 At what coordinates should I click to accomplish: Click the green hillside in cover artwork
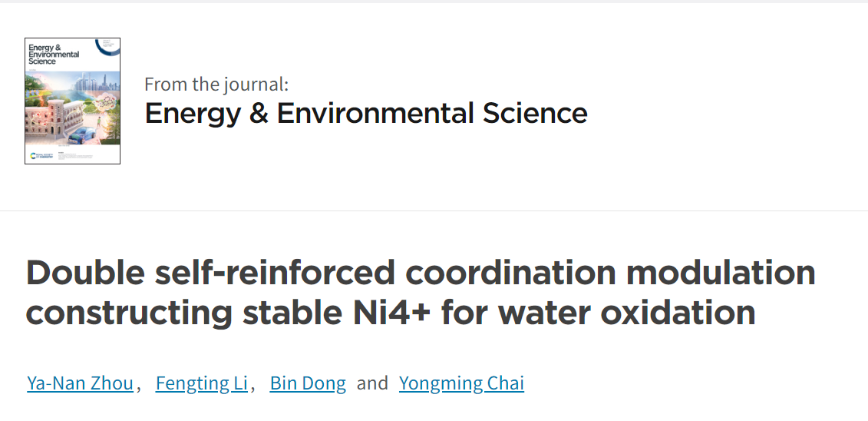point(35,82)
